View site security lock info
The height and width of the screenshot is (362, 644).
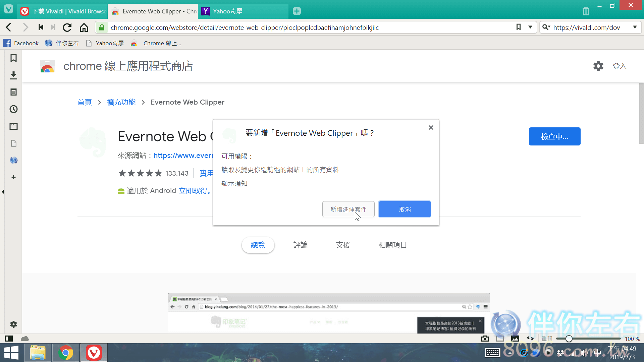102,27
